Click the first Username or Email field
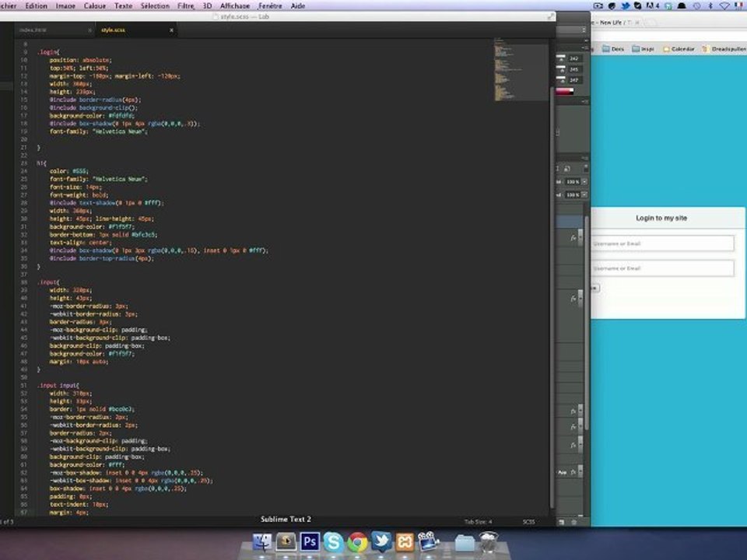The image size is (747, 560). 662,243
